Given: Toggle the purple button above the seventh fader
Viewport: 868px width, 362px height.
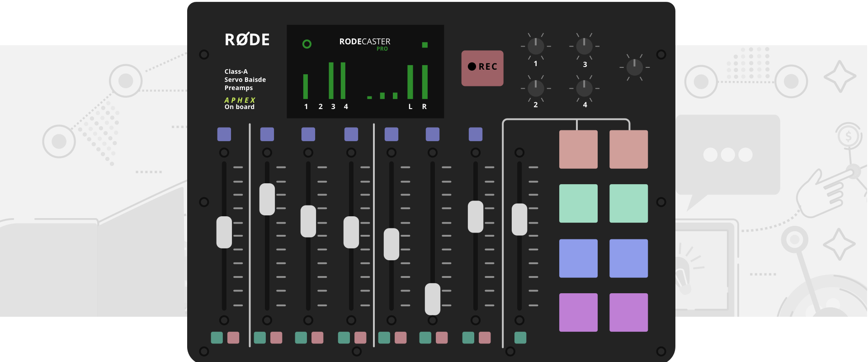Looking at the screenshot, I should pyautogui.click(x=476, y=134).
